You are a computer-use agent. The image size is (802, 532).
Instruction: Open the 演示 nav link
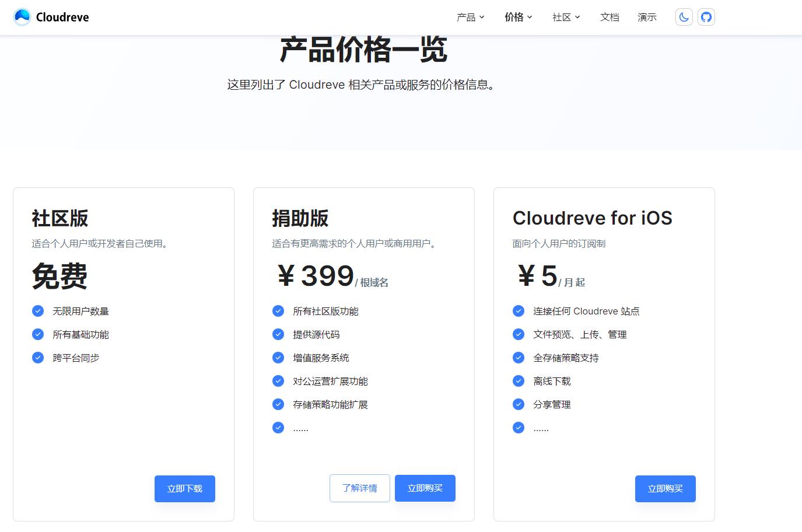click(x=647, y=17)
